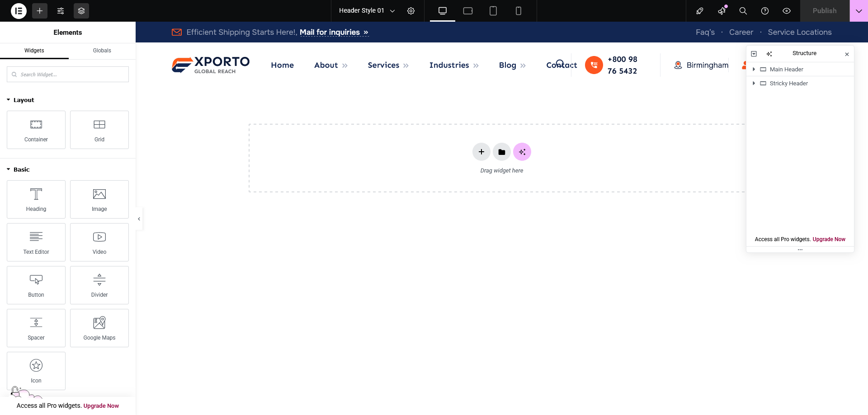Switch to mobile portrait view

(x=518, y=11)
